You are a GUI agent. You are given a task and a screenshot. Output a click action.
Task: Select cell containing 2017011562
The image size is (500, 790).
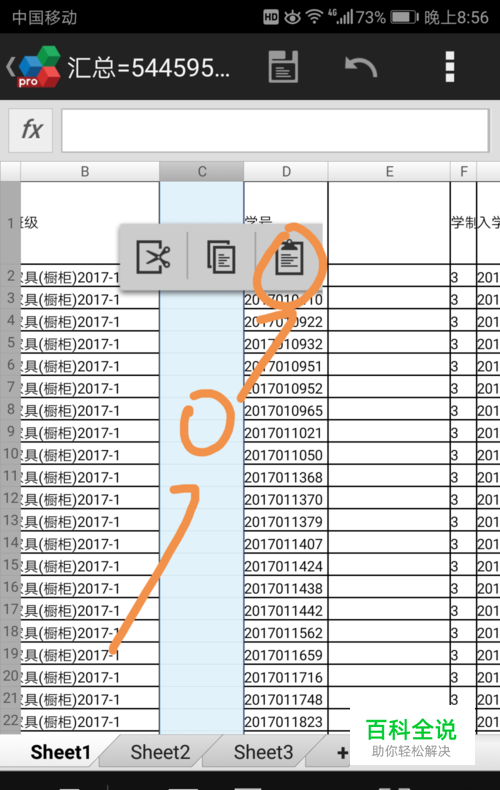click(286, 632)
